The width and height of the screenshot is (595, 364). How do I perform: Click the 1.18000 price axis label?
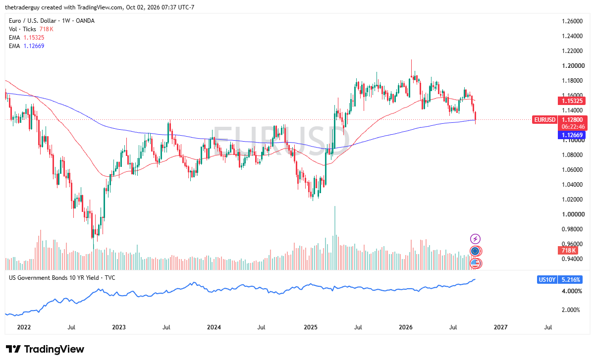(x=572, y=81)
